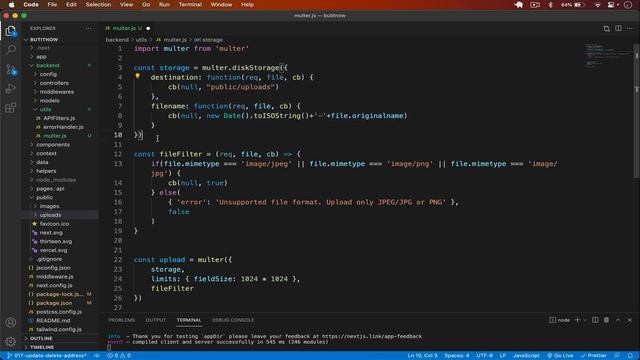Open the editor more actions menu
This screenshot has height=360, width=640.
tap(629, 28)
